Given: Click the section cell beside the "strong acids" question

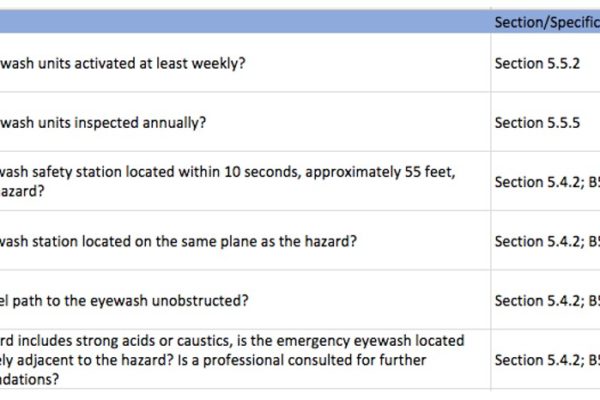Looking at the screenshot, I should point(545,360).
